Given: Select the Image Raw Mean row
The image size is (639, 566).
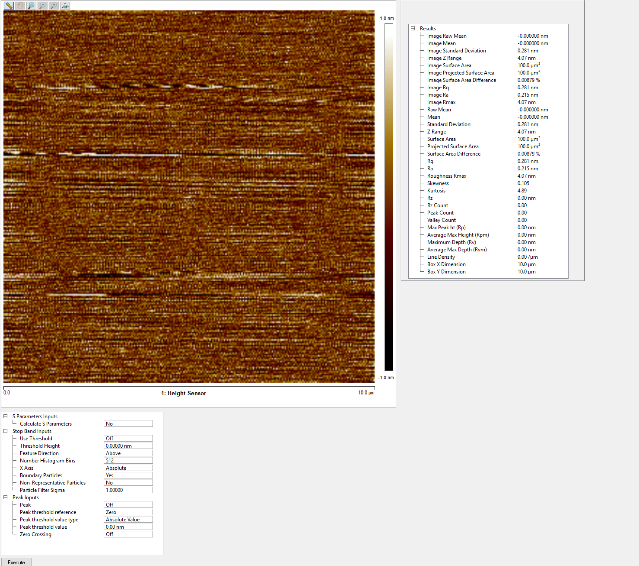Looking at the screenshot, I should click(x=488, y=36).
